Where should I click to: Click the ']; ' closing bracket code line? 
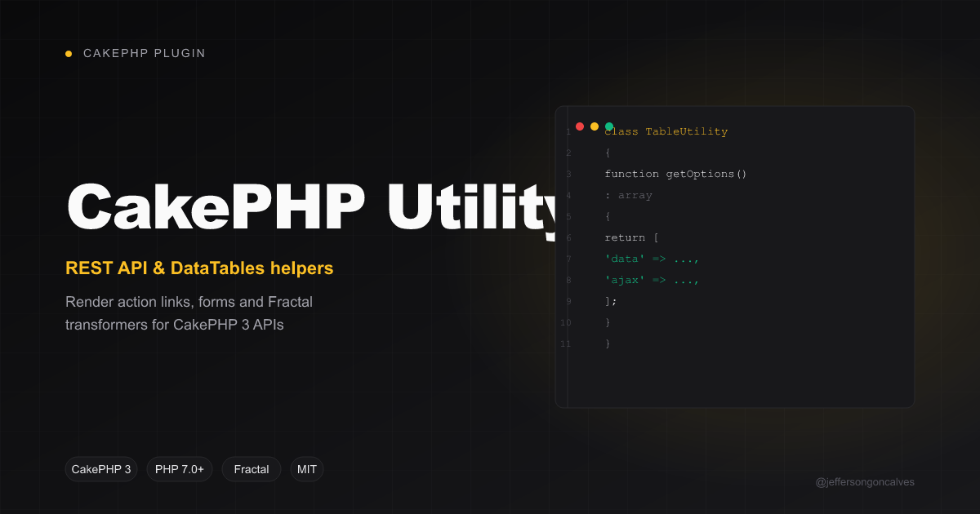pos(611,301)
